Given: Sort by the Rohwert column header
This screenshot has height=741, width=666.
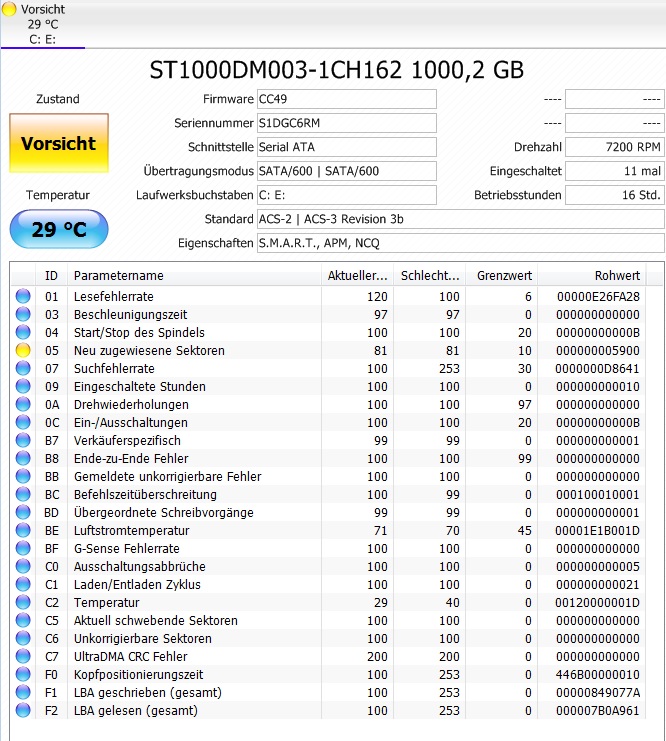Looking at the screenshot, I should pos(592,276).
